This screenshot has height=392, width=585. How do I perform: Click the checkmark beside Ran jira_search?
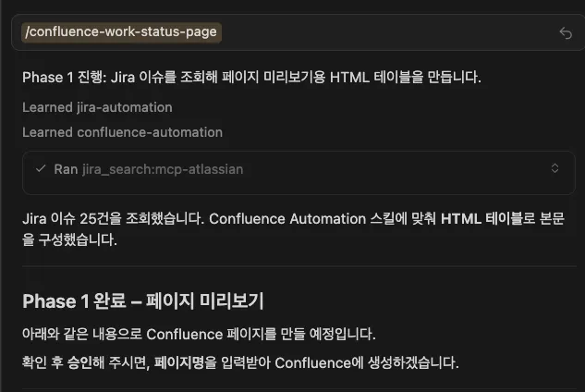41,169
